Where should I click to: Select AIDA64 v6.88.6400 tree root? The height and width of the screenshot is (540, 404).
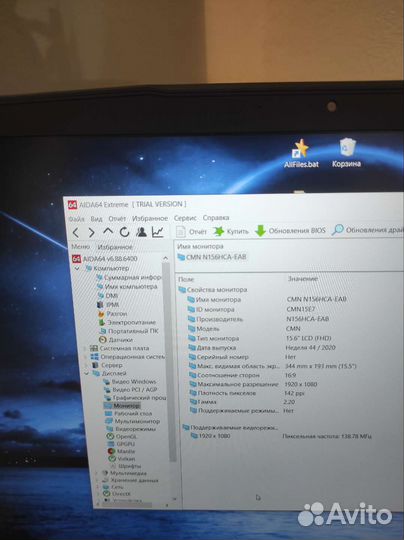click(x=105, y=259)
